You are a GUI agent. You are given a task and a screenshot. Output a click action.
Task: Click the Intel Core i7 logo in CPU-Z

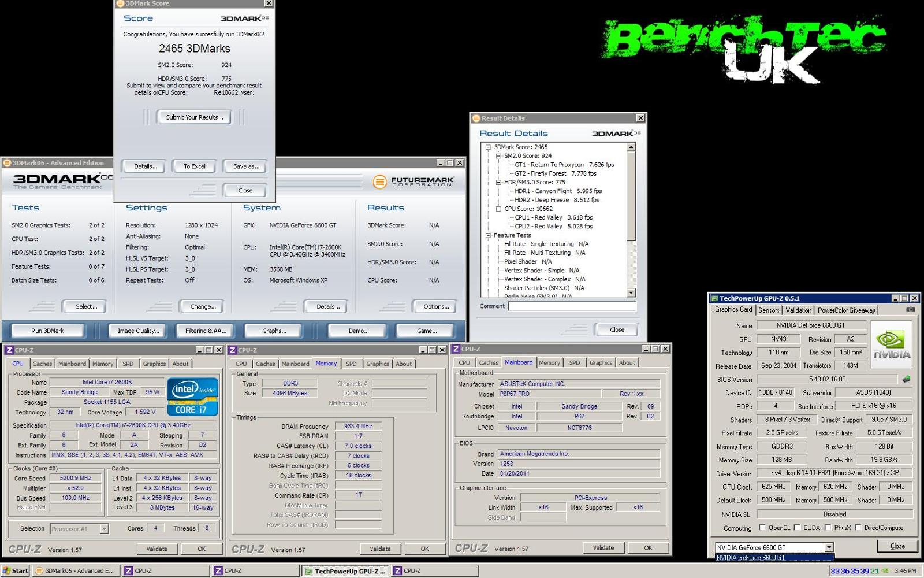click(192, 397)
